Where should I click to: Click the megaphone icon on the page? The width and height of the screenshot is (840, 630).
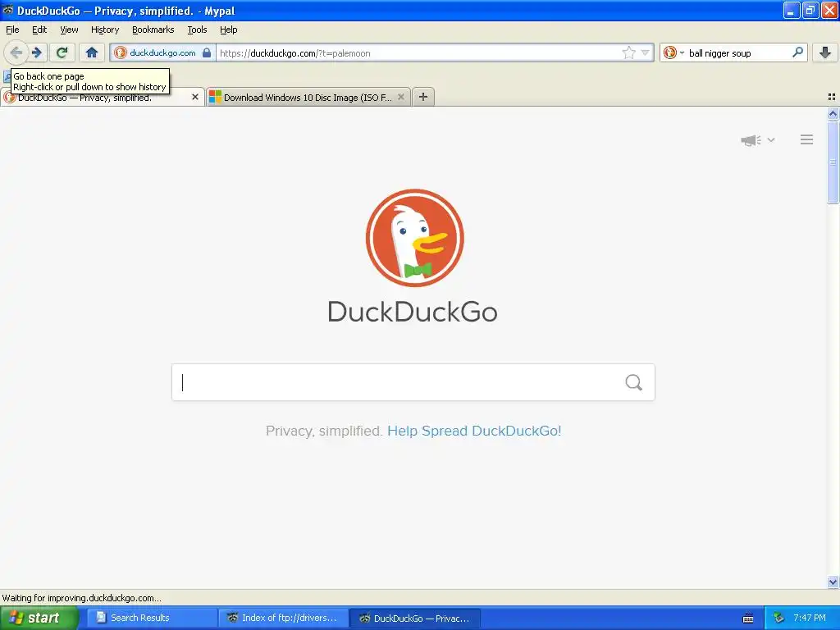coord(751,140)
